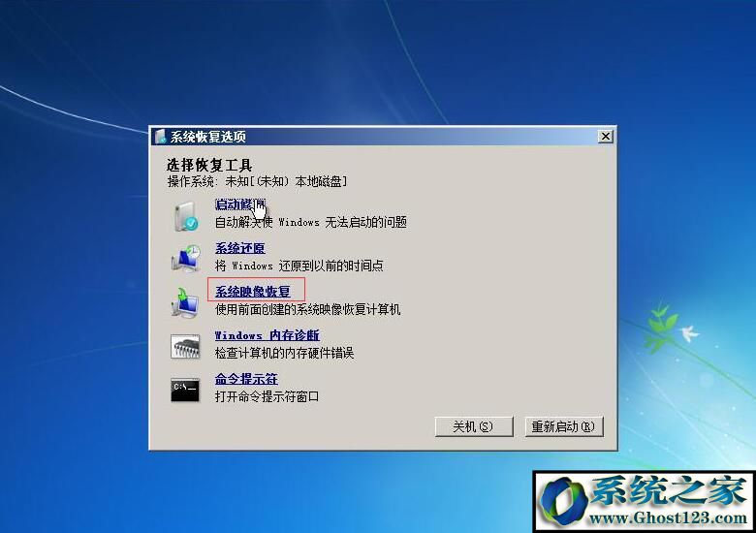Image resolution: width=756 pixels, height=533 pixels.
Task: Close the 系统恢复选项 dialog
Action: click(x=606, y=137)
